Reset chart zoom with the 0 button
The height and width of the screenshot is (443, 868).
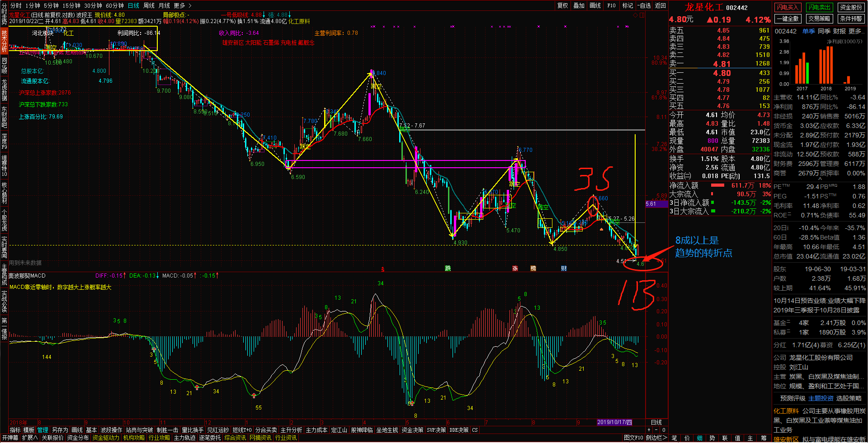[664, 430]
